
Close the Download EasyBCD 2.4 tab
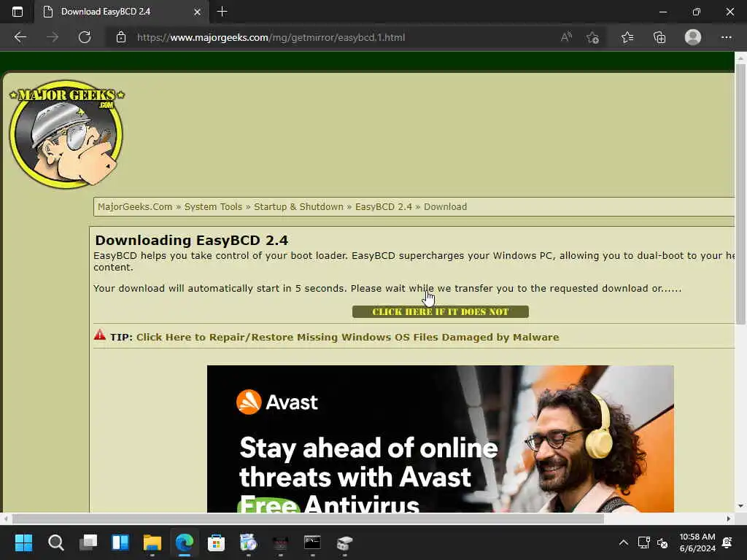pyautogui.click(x=197, y=12)
